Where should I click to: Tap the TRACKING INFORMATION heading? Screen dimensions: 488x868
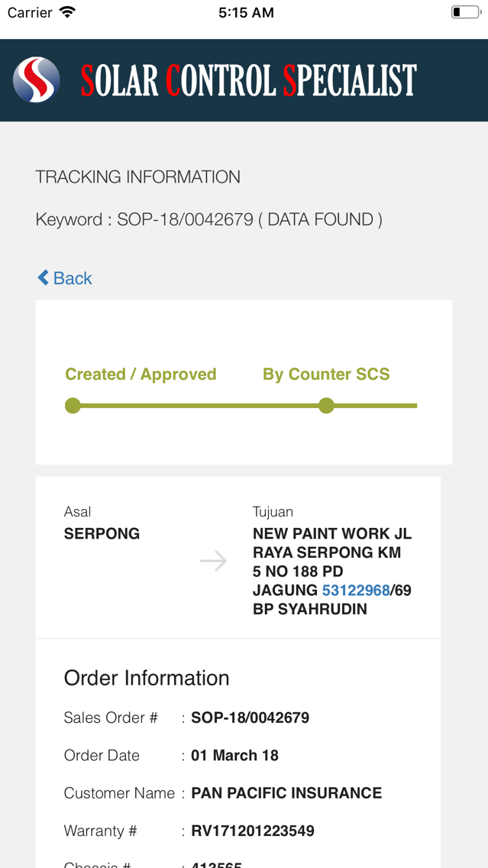pyautogui.click(x=137, y=177)
